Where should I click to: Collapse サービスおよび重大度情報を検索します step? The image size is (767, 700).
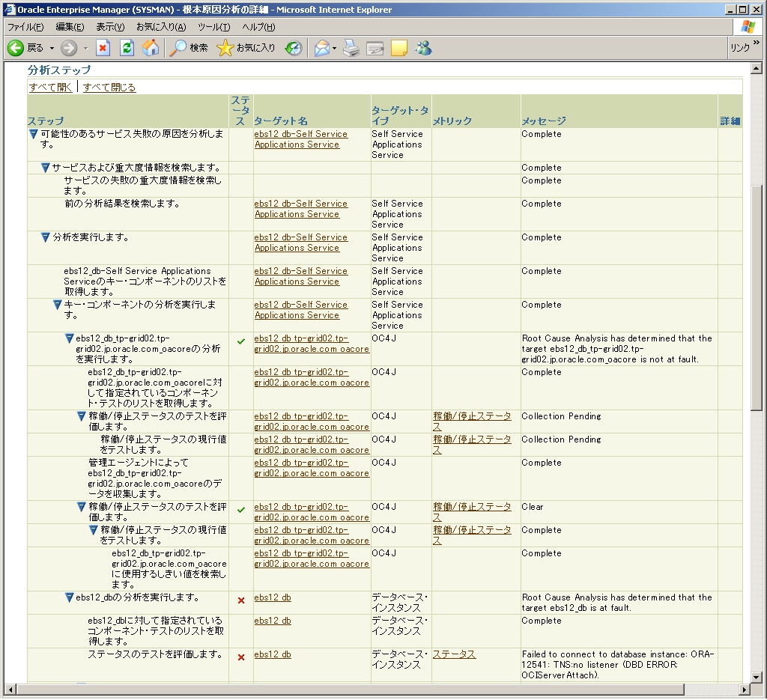coord(46,168)
